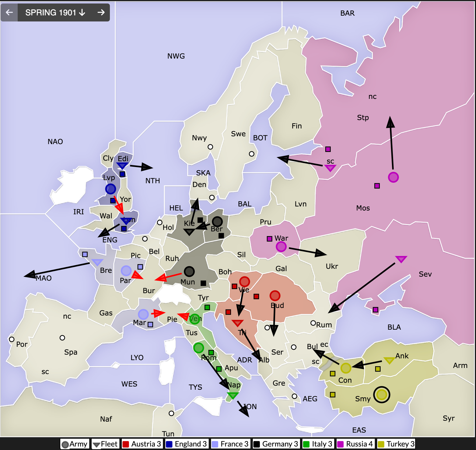Open the SPRING 1901 turn dropdown
476x450 pixels.
click(55, 12)
